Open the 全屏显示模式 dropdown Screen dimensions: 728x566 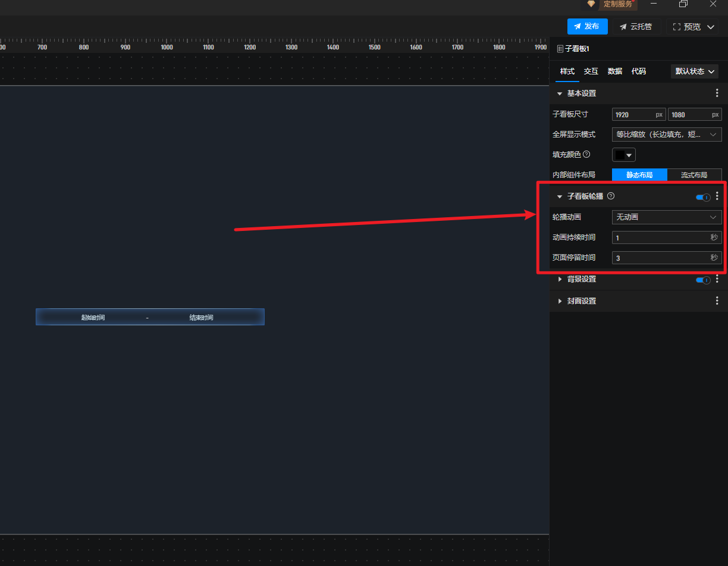pyautogui.click(x=666, y=135)
